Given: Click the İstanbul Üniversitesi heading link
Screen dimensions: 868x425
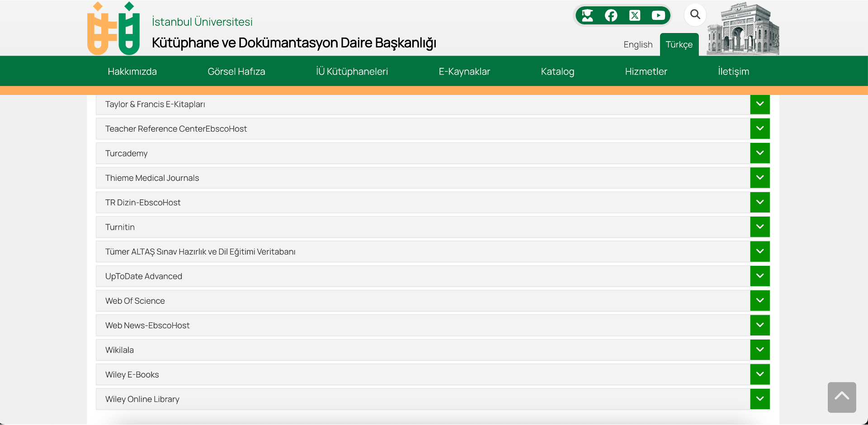Looking at the screenshot, I should point(202,22).
